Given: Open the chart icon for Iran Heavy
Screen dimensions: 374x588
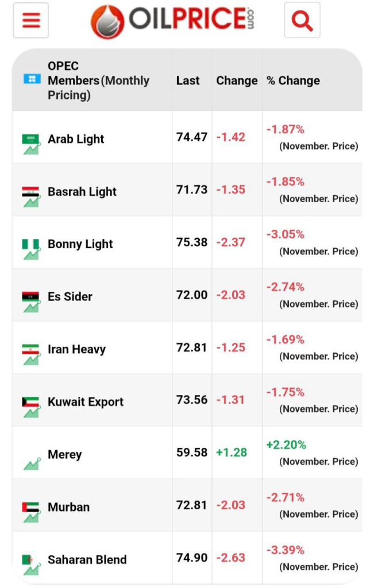Looking at the screenshot, I should point(32,360).
